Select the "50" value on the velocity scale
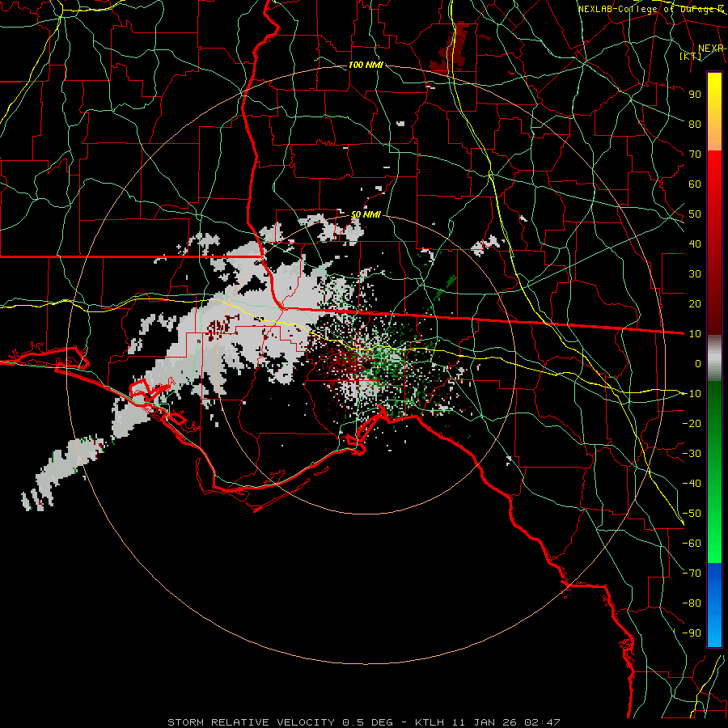The width and height of the screenshot is (728, 728). click(695, 214)
